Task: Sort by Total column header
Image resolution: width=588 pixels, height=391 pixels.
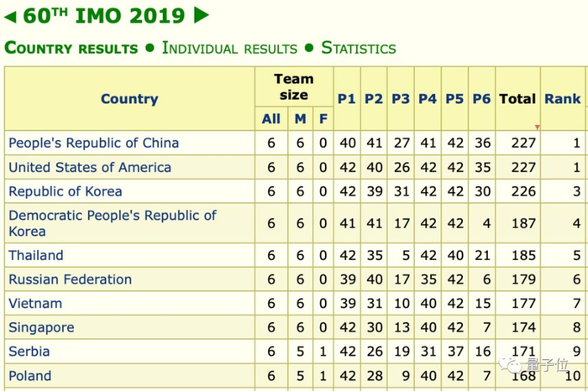Action: click(x=517, y=99)
